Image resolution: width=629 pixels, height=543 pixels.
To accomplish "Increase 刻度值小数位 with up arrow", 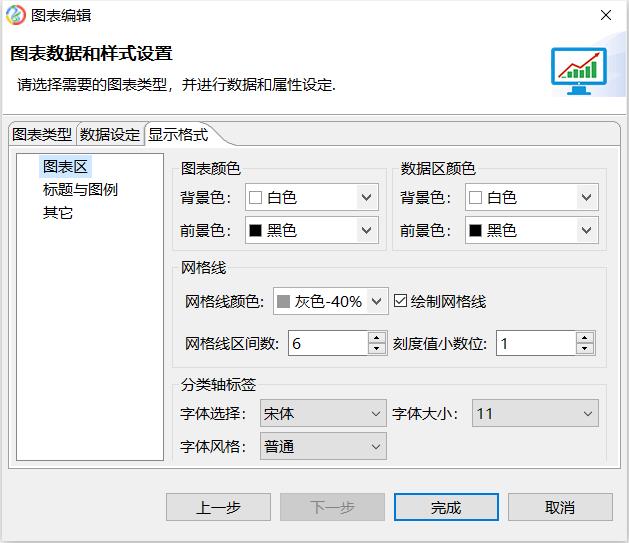I will (585, 337).
